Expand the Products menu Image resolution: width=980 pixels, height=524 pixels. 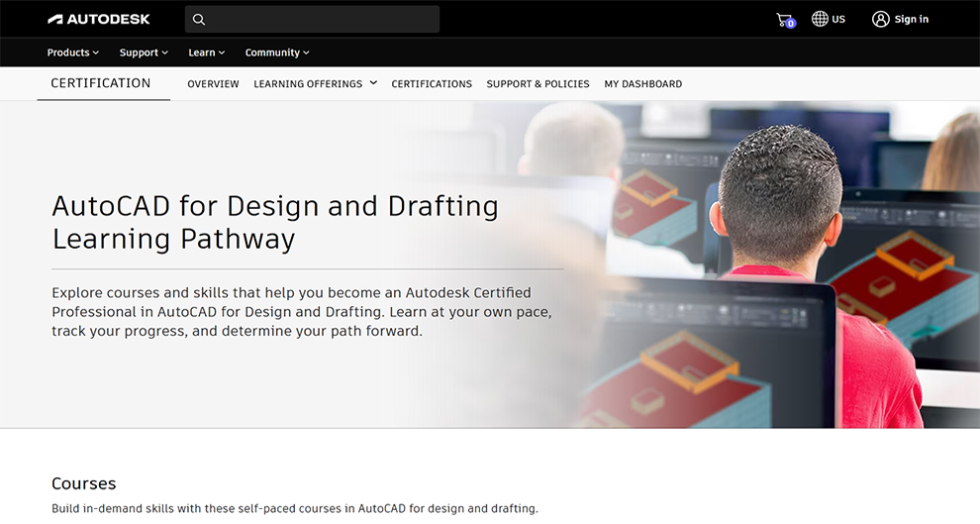73,52
